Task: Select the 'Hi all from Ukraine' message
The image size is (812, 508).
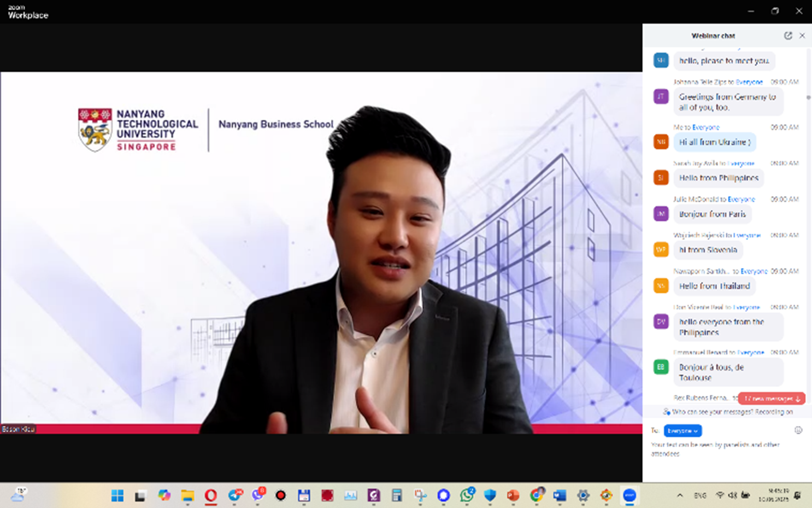Action: click(714, 142)
